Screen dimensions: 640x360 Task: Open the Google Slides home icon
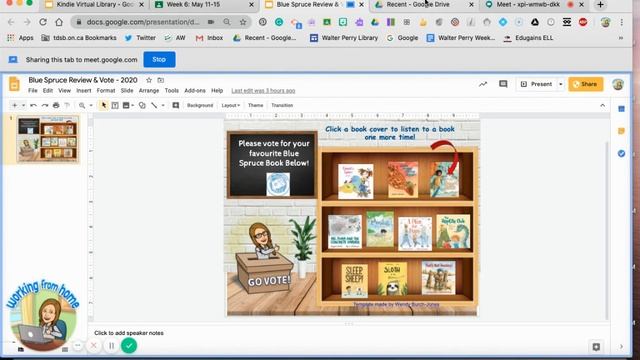click(14, 84)
